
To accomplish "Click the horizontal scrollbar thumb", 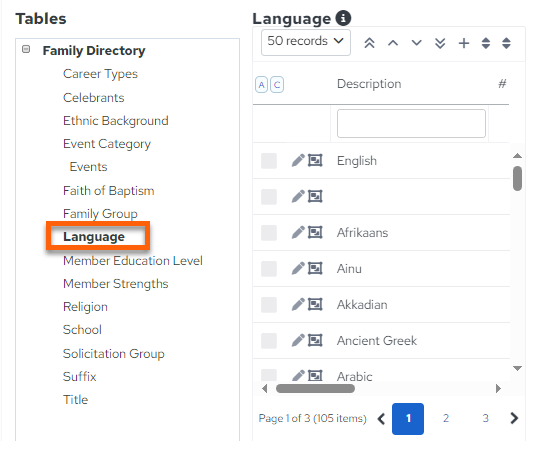I will click(x=315, y=388).
